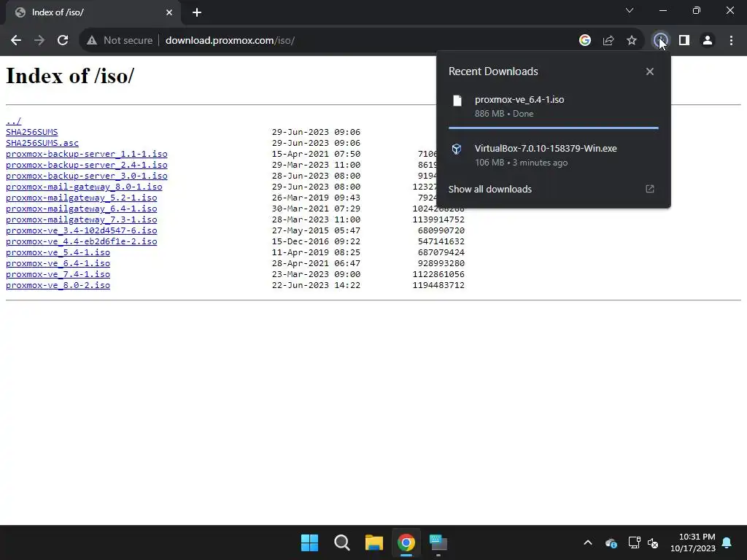Open the monitor app on taskbar

(438, 542)
